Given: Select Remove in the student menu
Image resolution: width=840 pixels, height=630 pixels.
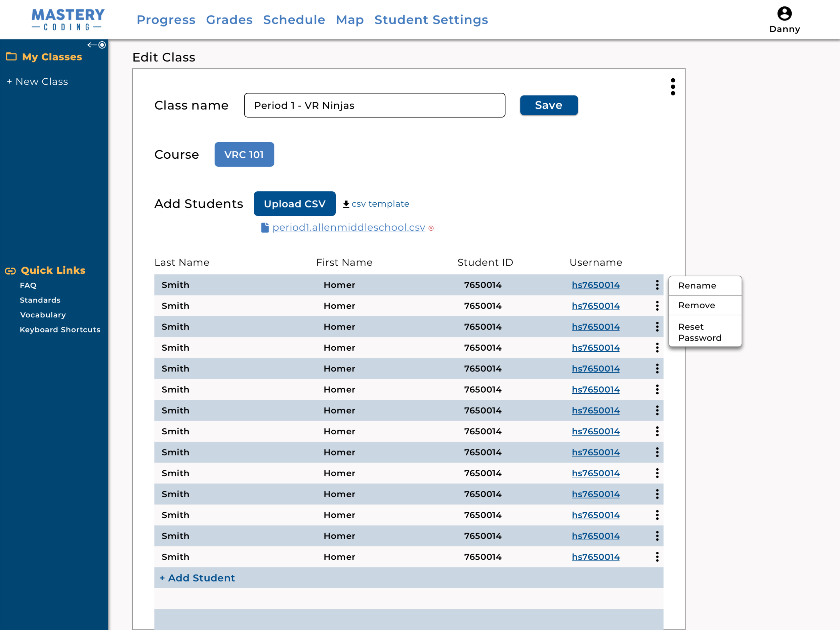Looking at the screenshot, I should (697, 306).
